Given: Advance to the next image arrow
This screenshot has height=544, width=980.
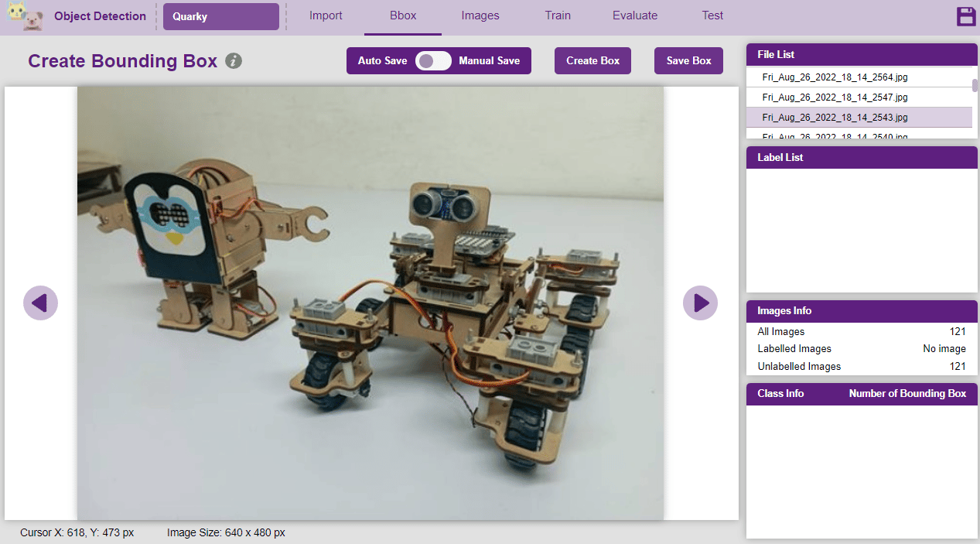Looking at the screenshot, I should (x=700, y=303).
